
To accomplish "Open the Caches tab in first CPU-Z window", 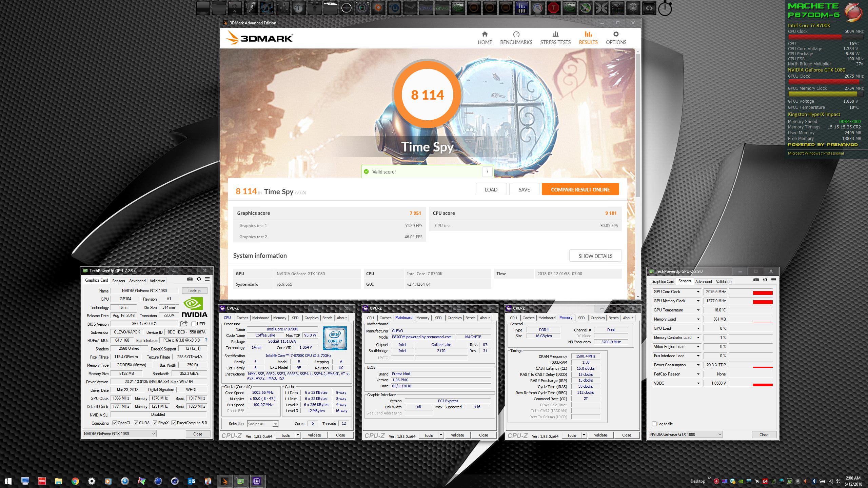I will coord(242,318).
